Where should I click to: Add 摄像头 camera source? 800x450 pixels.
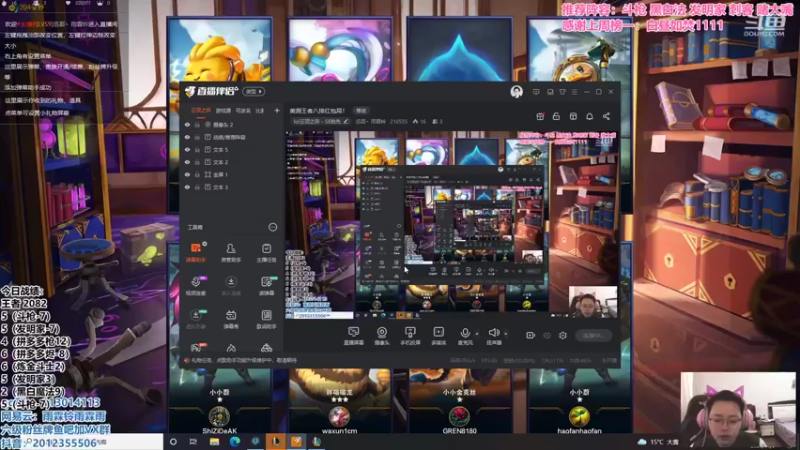[x=382, y=336]
